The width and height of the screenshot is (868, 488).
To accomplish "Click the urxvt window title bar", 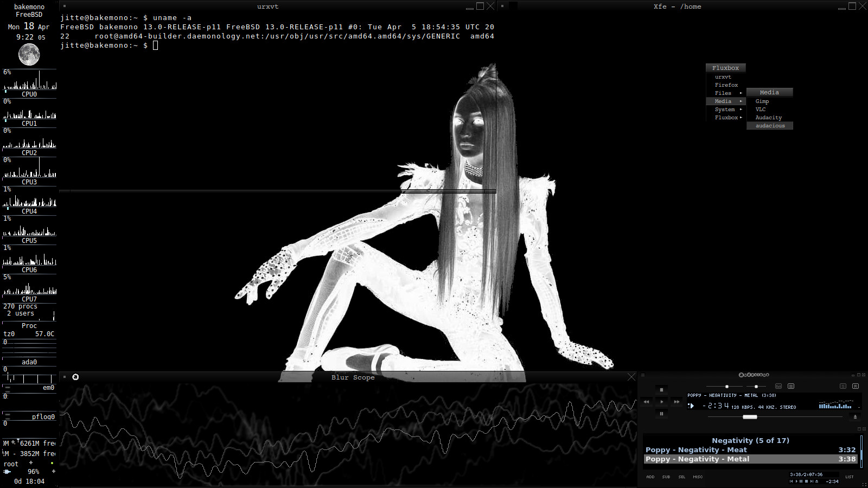I will pos(267,7).
